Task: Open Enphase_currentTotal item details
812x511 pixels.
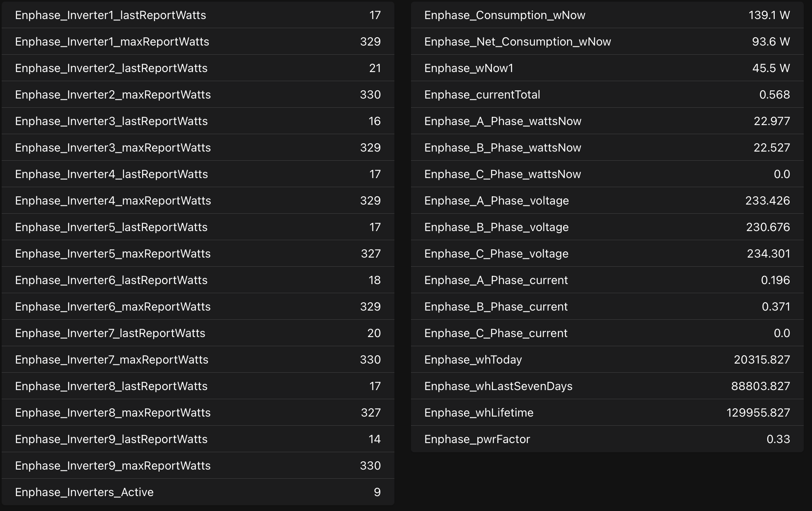Action: coord(607,95)
